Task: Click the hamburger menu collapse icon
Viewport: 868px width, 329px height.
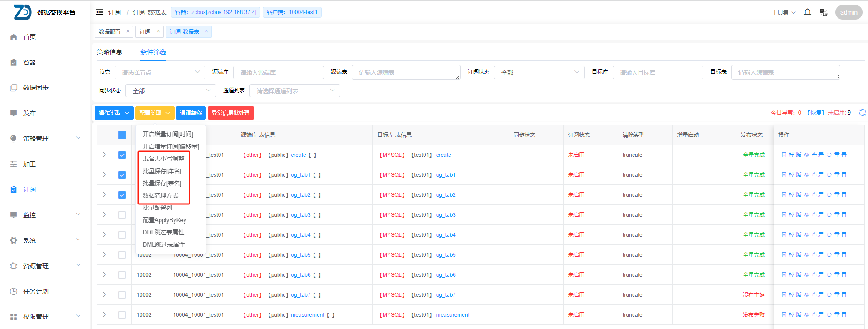Action: [100, 12]
